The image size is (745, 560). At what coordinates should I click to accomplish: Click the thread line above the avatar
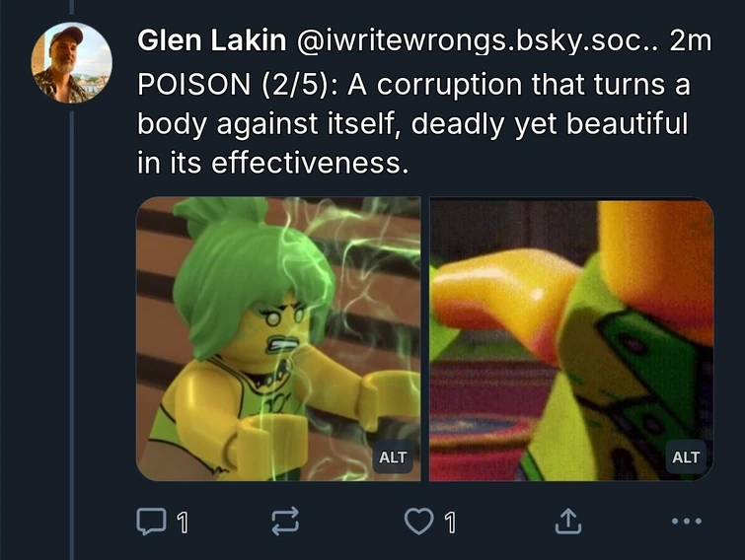click(x=72, y=7)
